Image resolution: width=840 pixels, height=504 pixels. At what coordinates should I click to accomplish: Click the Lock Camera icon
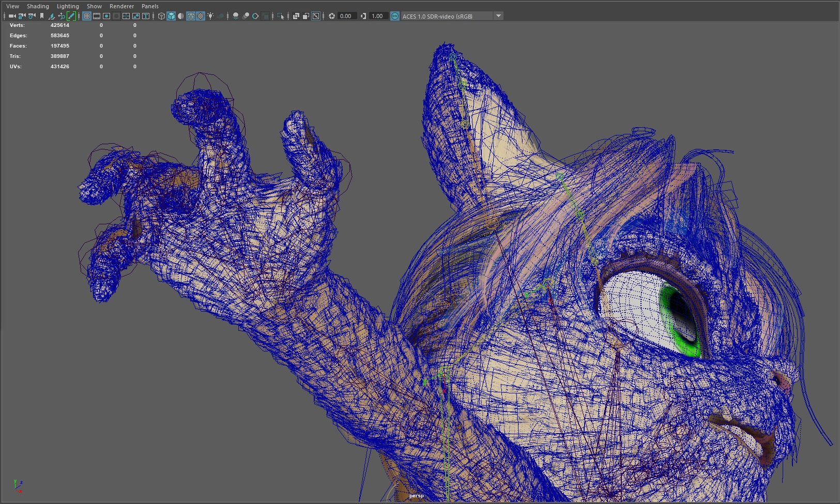pos(22,16)
